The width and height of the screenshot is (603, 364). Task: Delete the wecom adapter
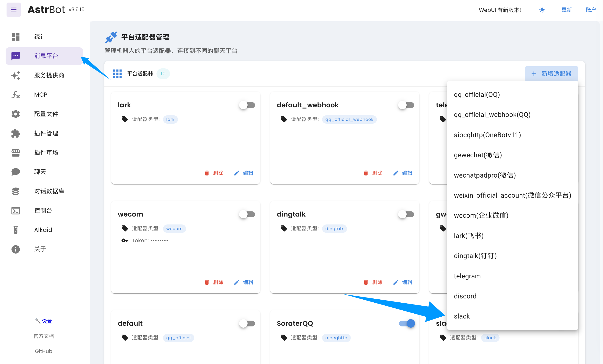[x=214, y=282]
